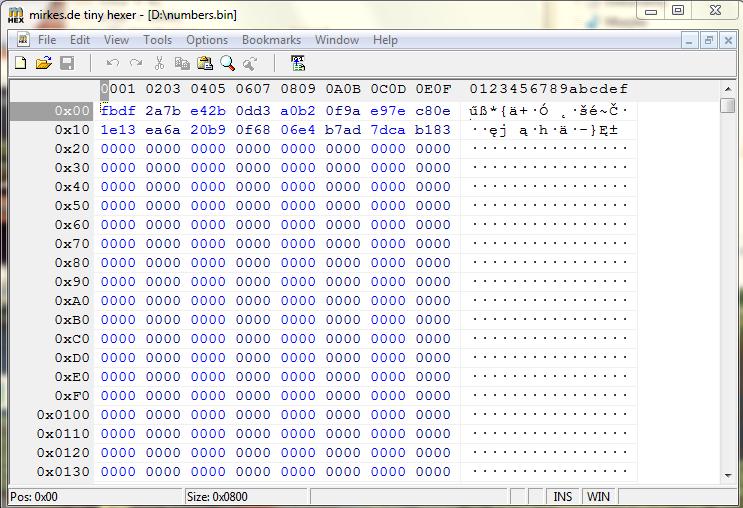Select hex word e42b in row 0x00
The width and height of the screenshot is (743, 508).
pyautogui.click(x=208, y=111)
